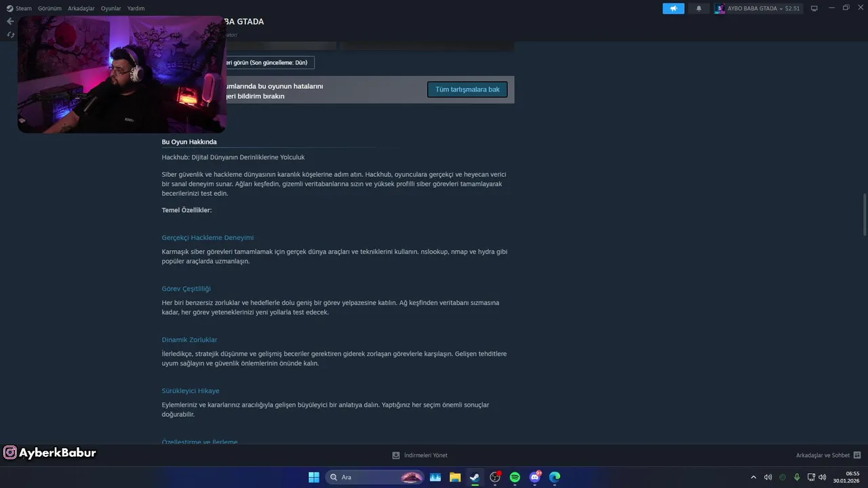Click the first tray speaker icon

[x=768, y=477]
